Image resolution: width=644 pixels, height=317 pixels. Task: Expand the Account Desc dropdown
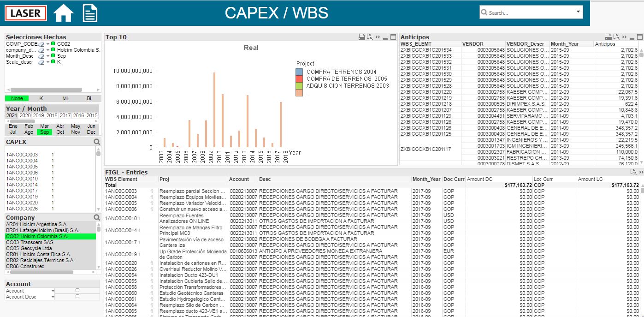point(53,297)
